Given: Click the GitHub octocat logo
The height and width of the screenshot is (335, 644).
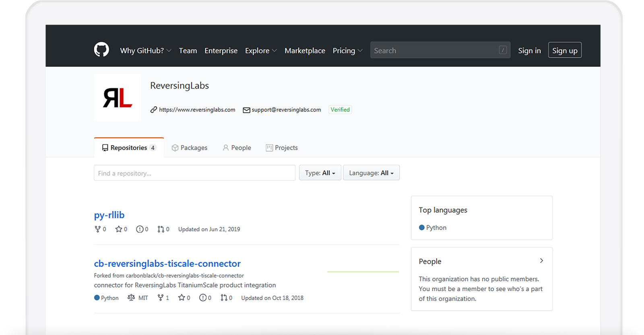Looking at the screenshot, I should tap(101, 50).
